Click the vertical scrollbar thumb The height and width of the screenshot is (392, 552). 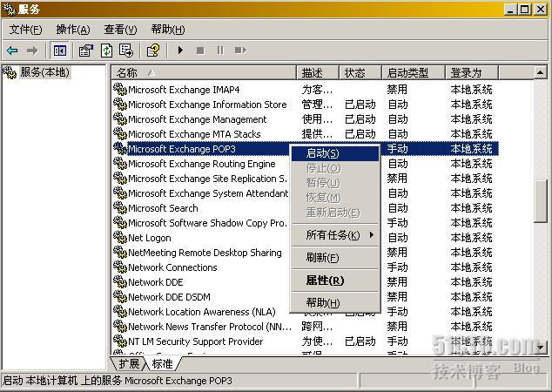tap(541, 201)
